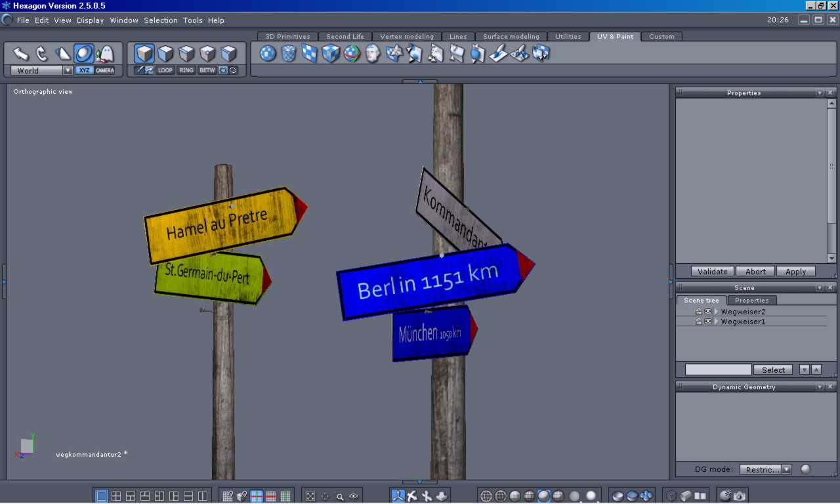Activate the rotate manipulator tool
Screen dimensions: 840x504
point(42,53)
